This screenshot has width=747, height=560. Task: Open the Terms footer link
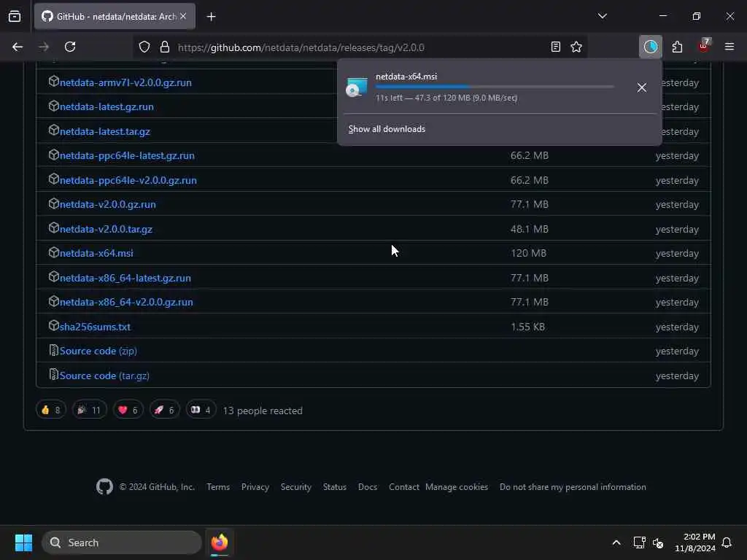[218, 487]
